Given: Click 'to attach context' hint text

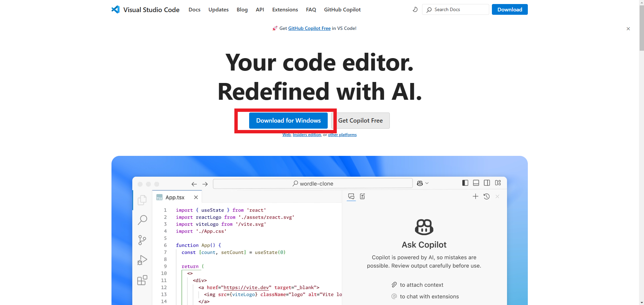Looking at the screenshot, I should pyautogui.click(x=421, y=285).
